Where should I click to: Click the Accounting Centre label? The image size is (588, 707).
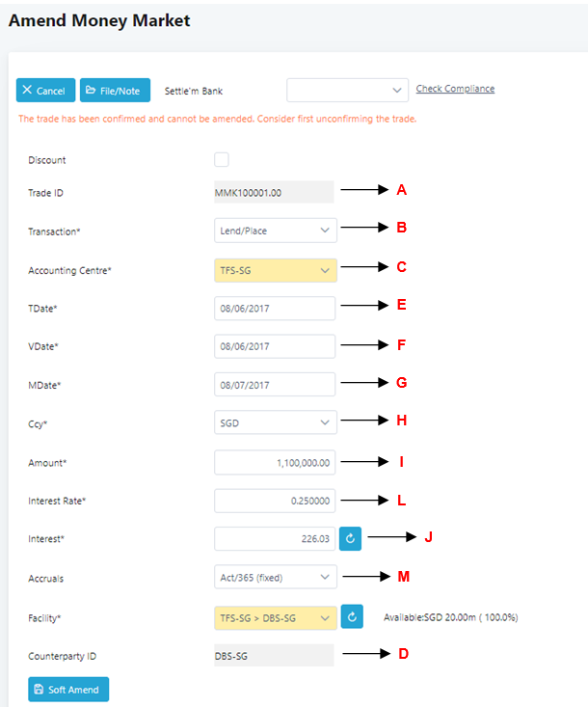(x=69, y=270)
